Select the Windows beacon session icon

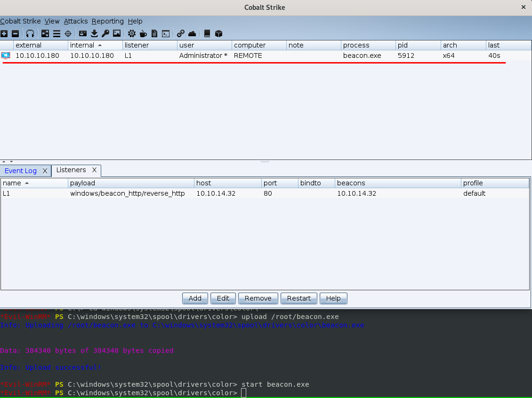[6, 56]
